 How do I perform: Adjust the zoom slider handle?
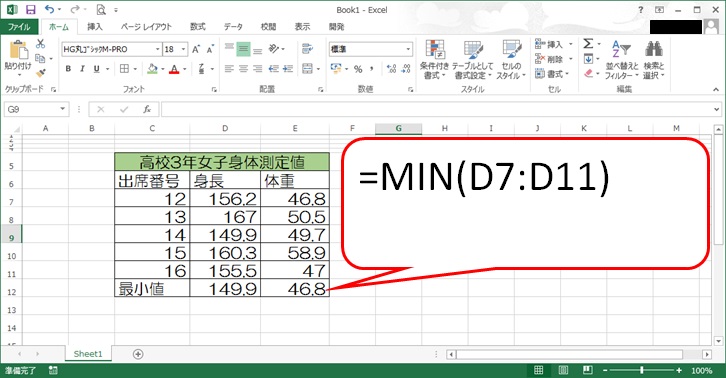[x=642, y=370]
